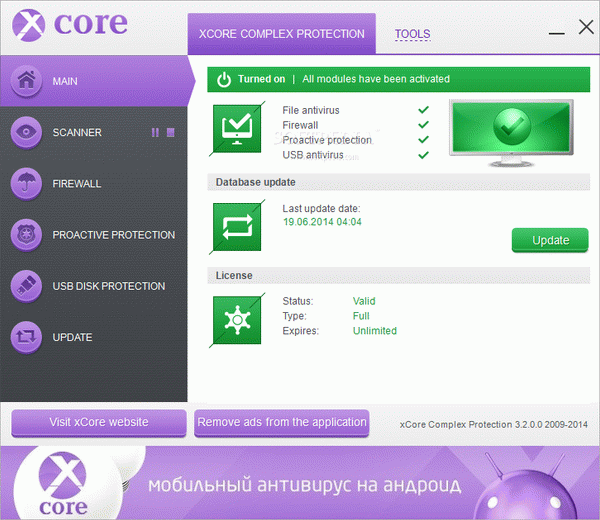Toggle the Firewall module checkmark
The height and width of the screenshot is (520, 600).
tap(423, 125)
